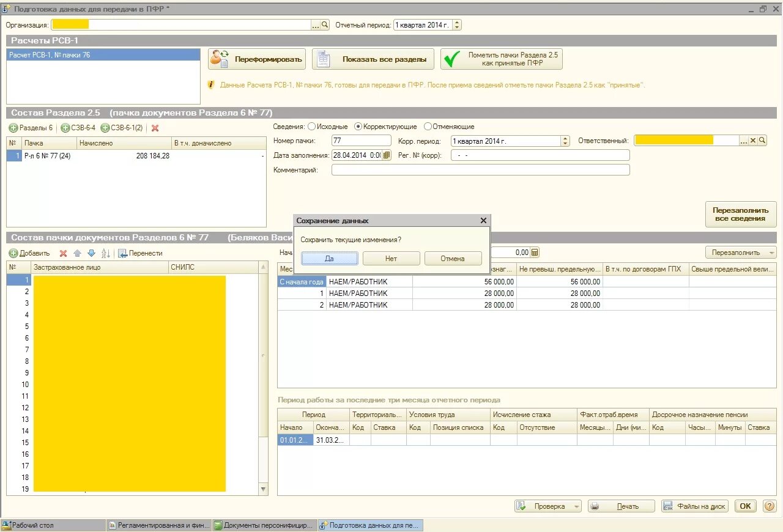
Task: Click Показать все разделы button
Action: 373,59
